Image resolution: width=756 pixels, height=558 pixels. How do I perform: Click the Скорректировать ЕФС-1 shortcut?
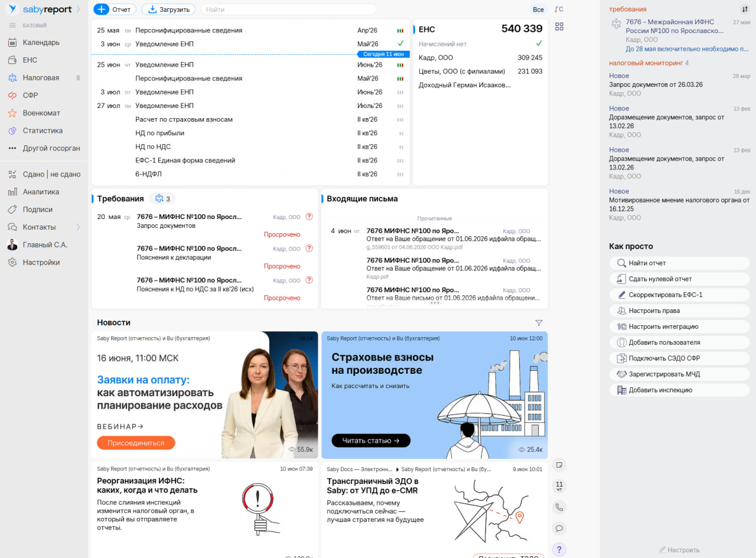coord(679,295)
